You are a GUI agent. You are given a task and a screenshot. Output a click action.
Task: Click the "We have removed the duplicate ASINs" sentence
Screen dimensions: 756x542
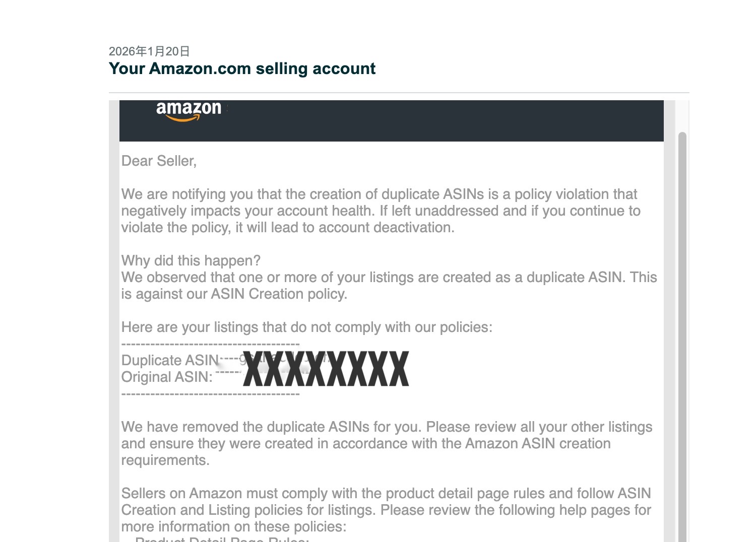pyautogui.click(x=272, y=427)
